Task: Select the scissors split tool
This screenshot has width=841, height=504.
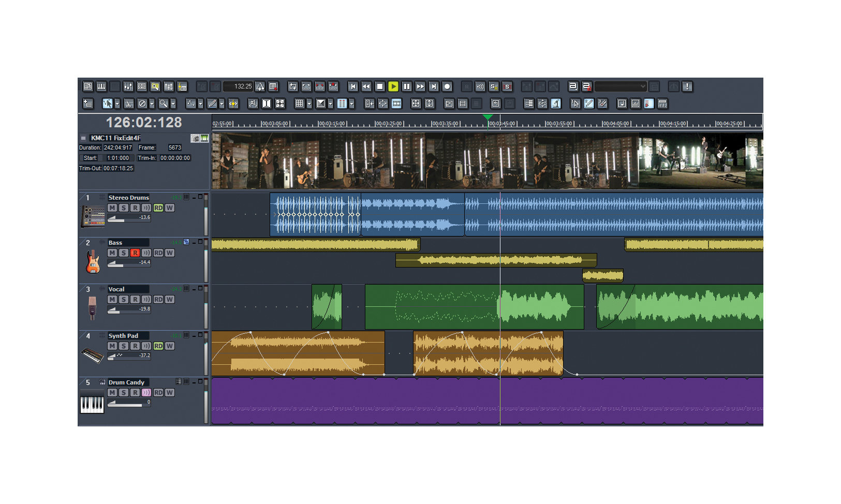Action: point(128,103)
